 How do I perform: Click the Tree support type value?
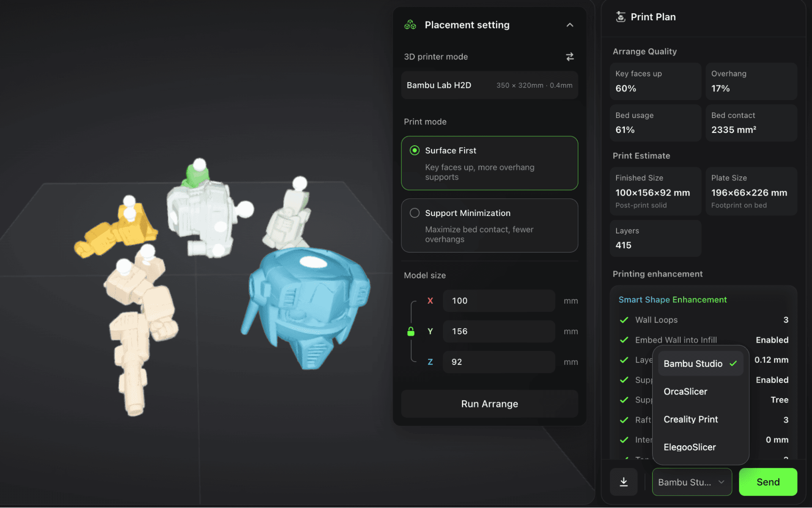779,400
